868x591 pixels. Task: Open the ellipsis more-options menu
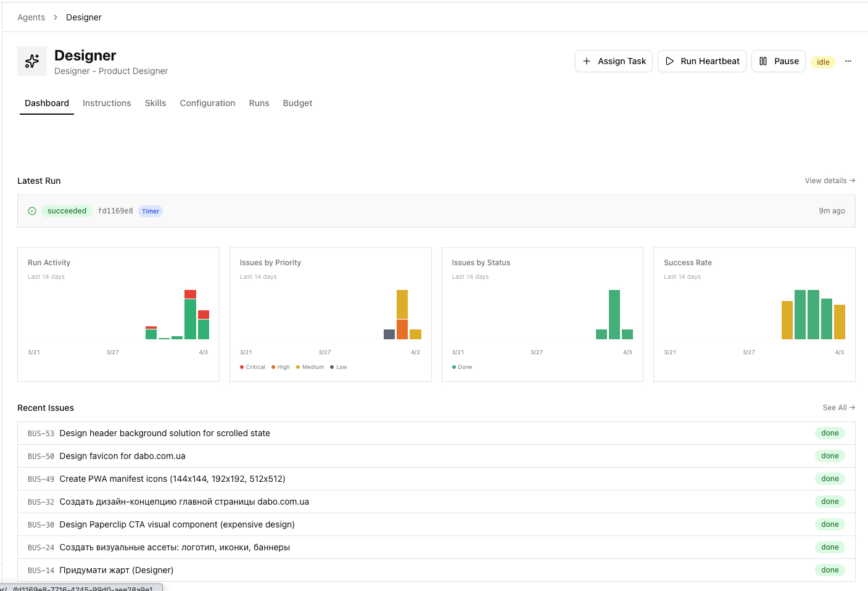pyautogui.click(x=848, y=61)
